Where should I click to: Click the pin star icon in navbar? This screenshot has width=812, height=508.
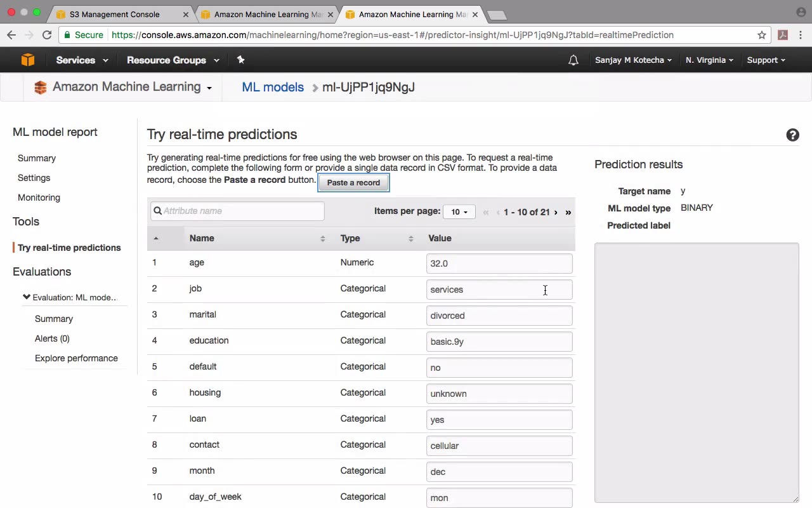[x=240, y=60]
